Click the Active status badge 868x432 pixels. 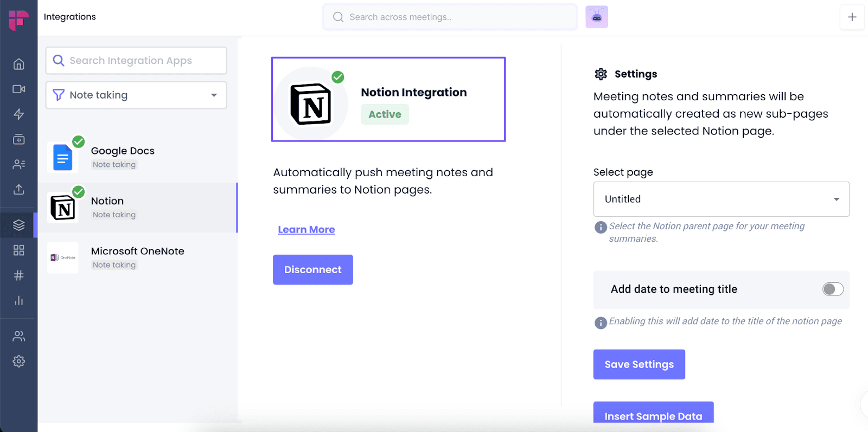(x=385, y=114)
